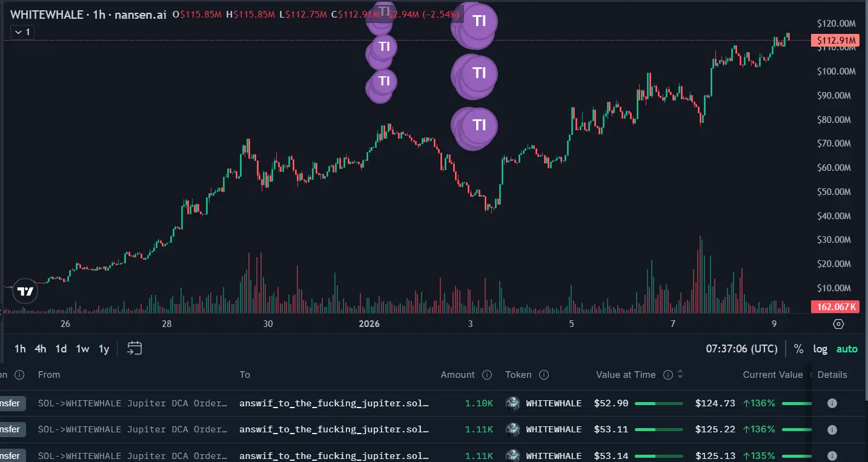Click WHITEWHALE token icon in $53.14 row

click(513, 455)
